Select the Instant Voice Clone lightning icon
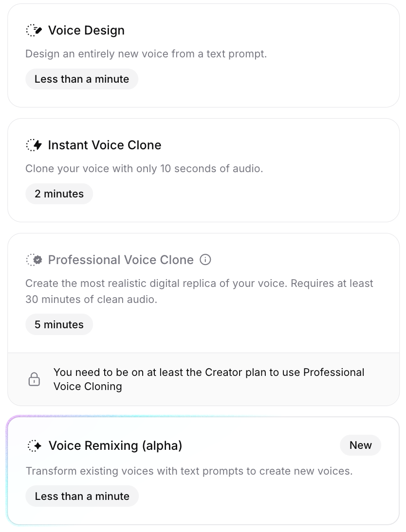This screenshot has width=406, height=532. (34, 144)
